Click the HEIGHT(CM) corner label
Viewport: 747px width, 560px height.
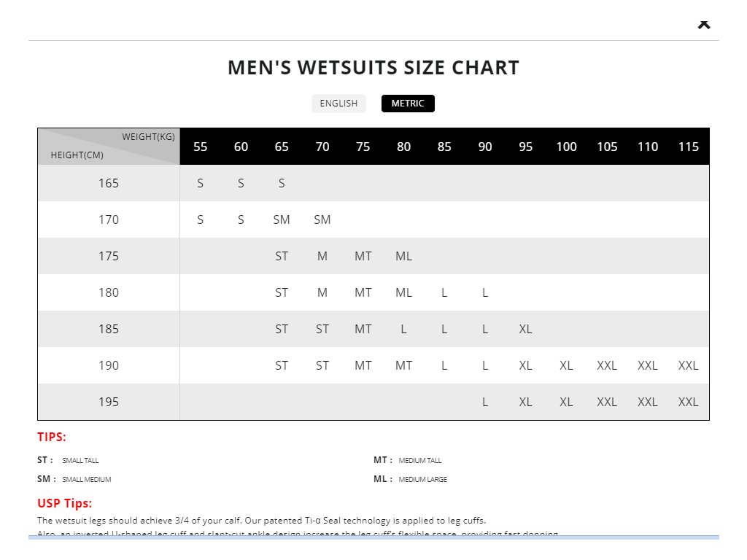[x=77, y=155]
